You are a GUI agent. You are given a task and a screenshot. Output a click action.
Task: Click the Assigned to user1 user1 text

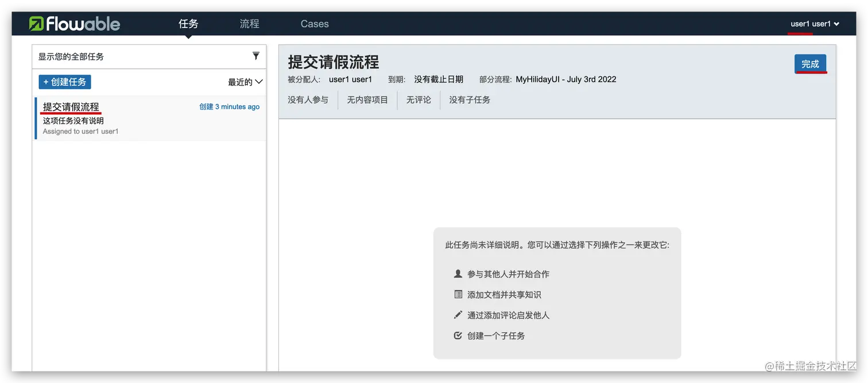(80, 131)
